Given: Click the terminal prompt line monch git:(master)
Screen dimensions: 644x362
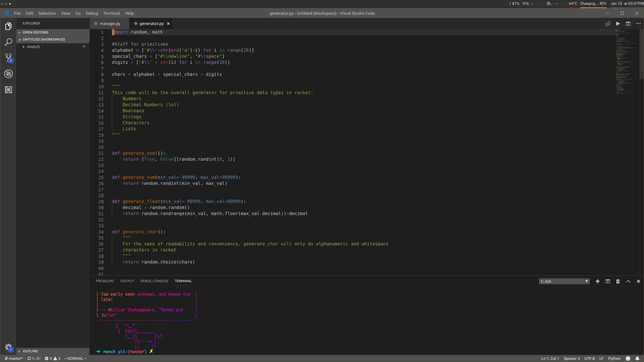Looking at the screenshot, I should [x=125, y=352].
